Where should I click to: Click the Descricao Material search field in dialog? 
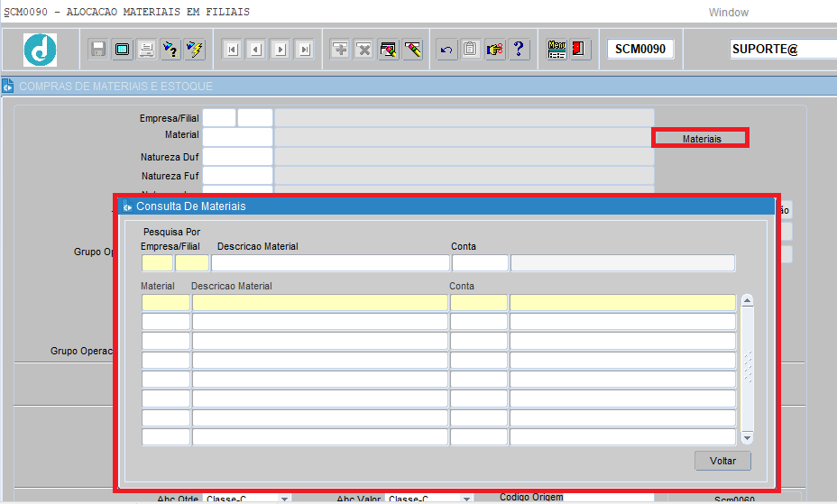pos(330,263)
